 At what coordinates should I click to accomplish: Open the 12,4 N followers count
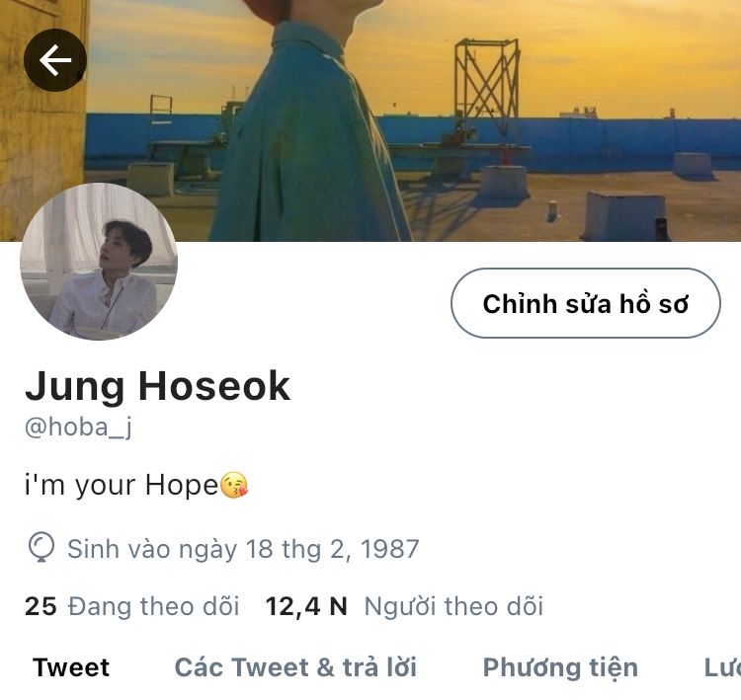click(306, 606)
